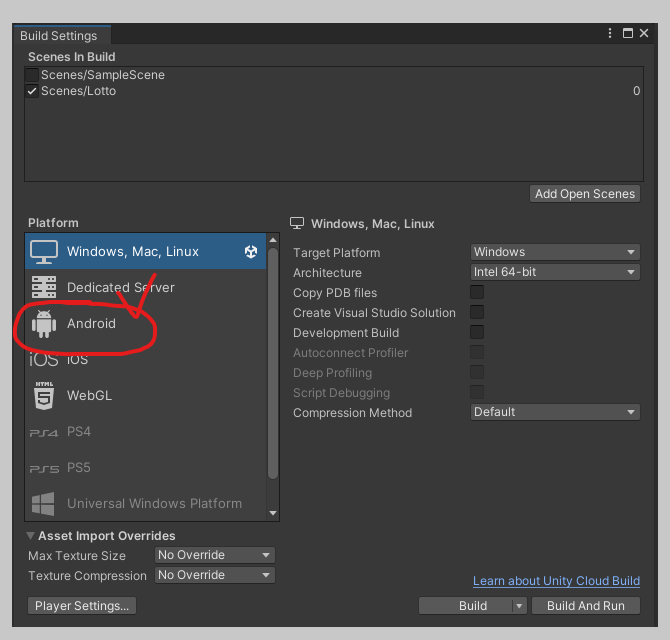Toggle Autoconnect Profiler checkbox

point(477,352)
